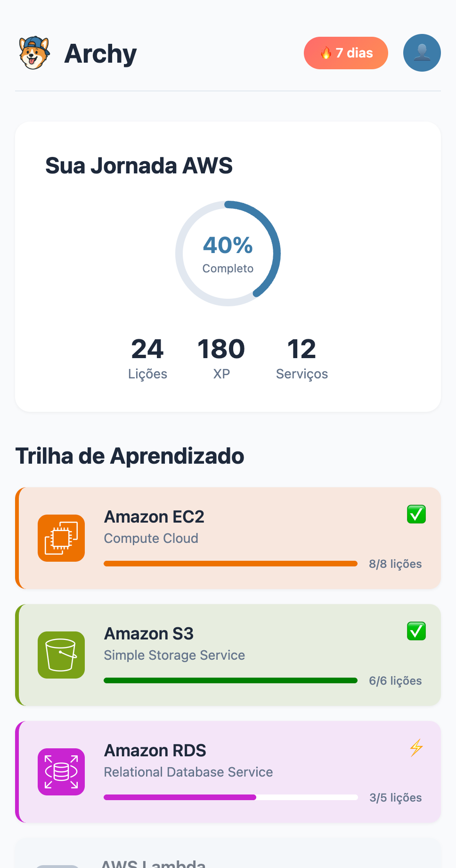456x868 pixels.
Task: Open the user profile avatar
Action: tap(422, 53)
